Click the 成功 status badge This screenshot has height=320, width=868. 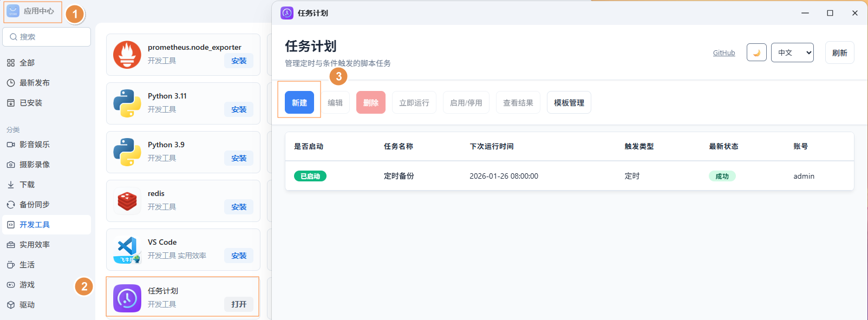pyautogui.click(x=722, y=176)
